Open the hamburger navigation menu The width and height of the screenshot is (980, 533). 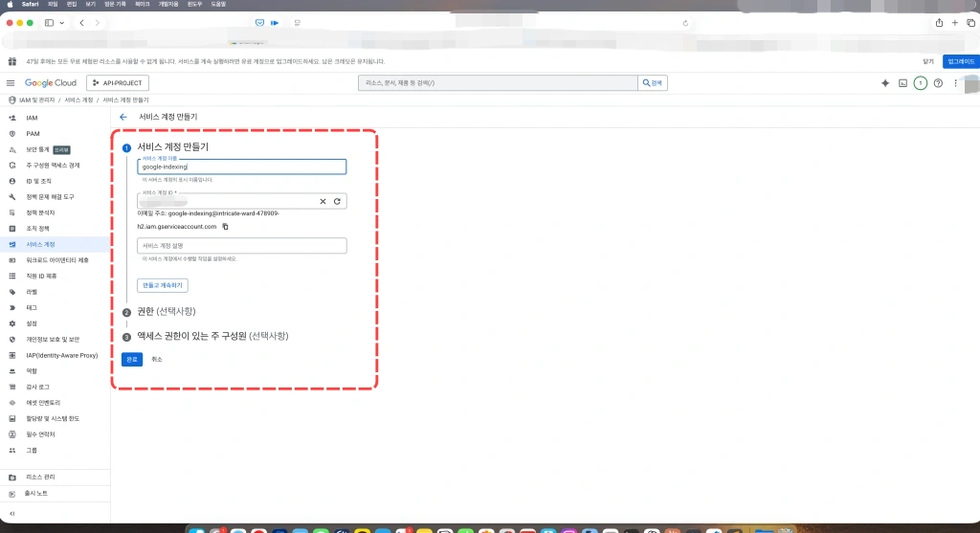tap(11, 83)
